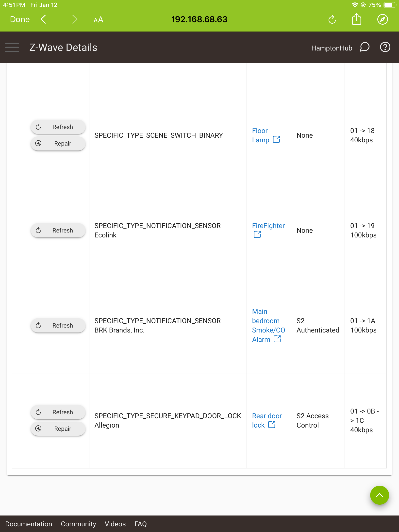Open Main bedroom Smoke/CO Alarm link
This screenshot has width=399, height=532.
268,325
